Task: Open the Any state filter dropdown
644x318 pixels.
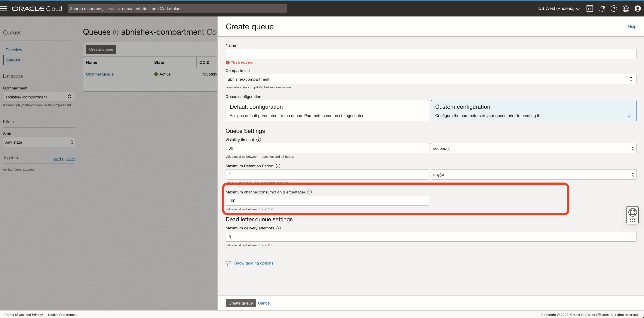Action: (39, 142)
